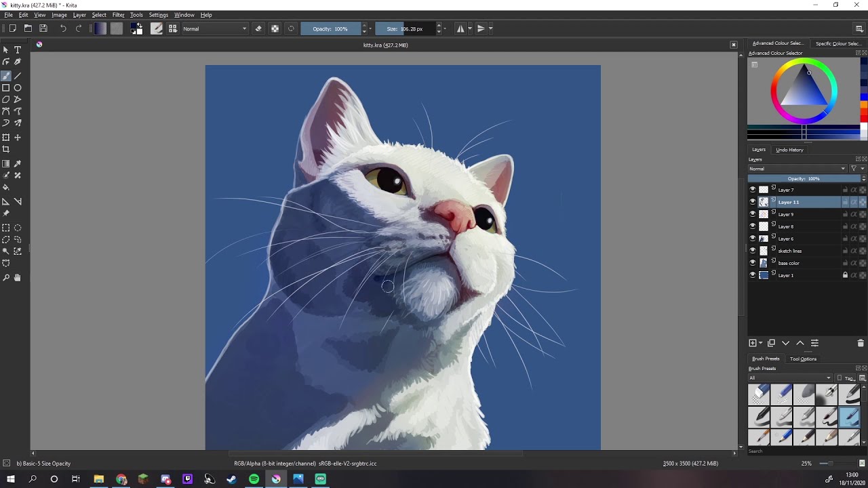Switch to the Undo History tab
This screenshot has width=868, height=488.
[789, 150]
